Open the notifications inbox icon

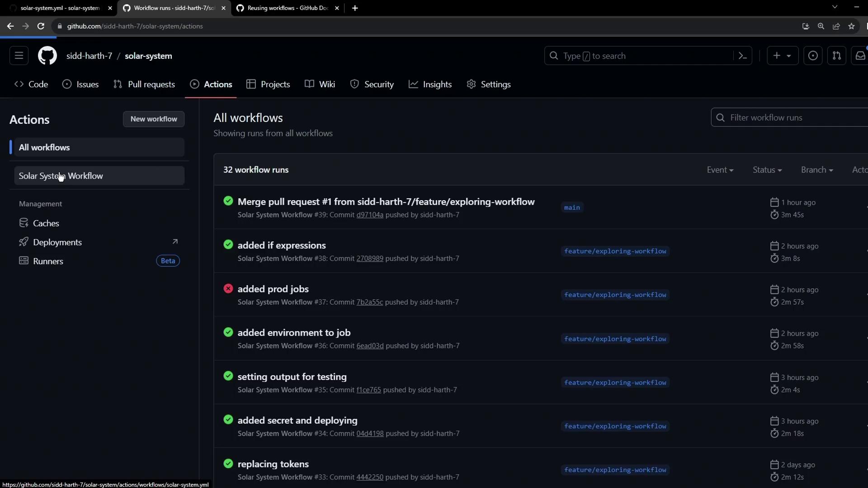point(860,56)
